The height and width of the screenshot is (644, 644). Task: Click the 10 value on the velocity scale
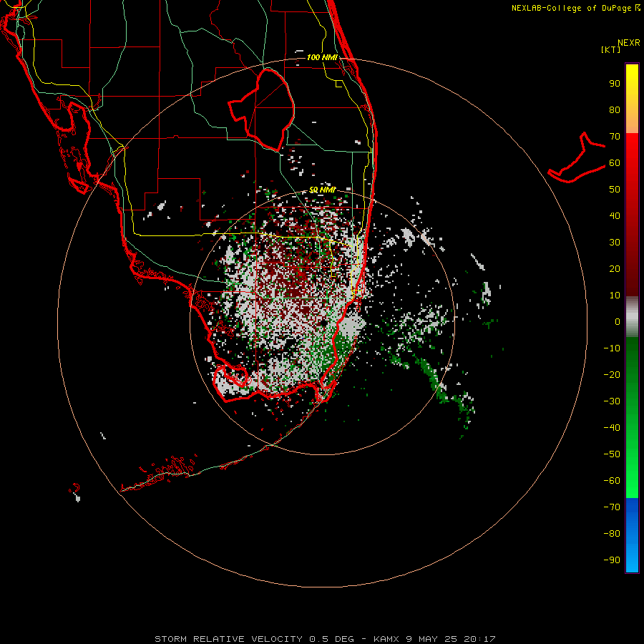pos(615,296)
